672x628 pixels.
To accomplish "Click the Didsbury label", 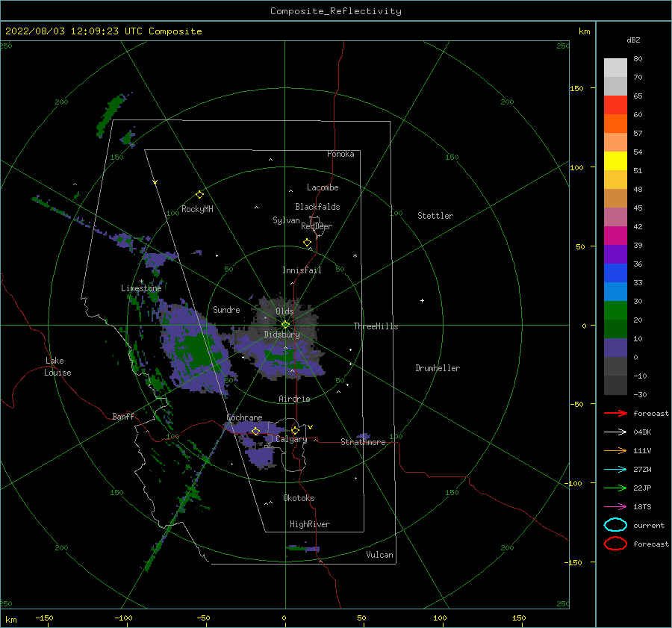I will [x=282, y=335].
